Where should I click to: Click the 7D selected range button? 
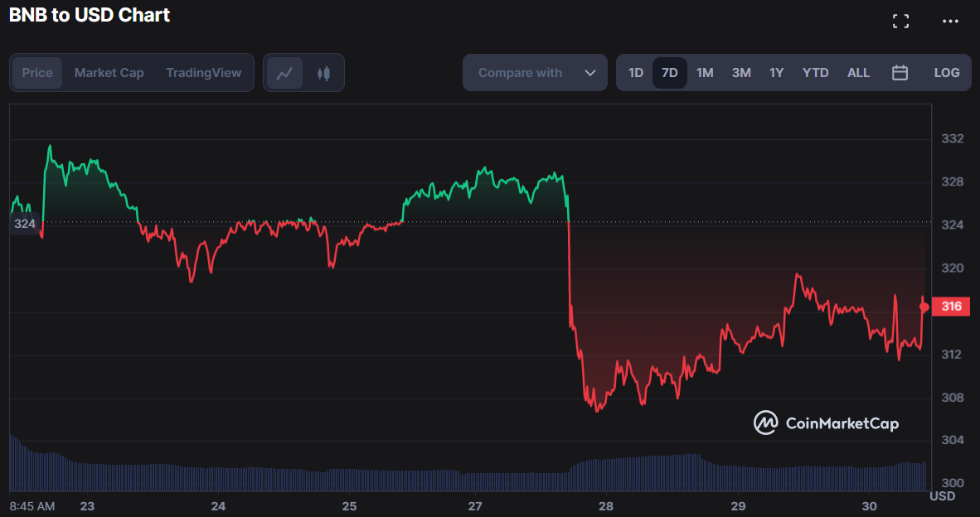[x=670, y=72]
